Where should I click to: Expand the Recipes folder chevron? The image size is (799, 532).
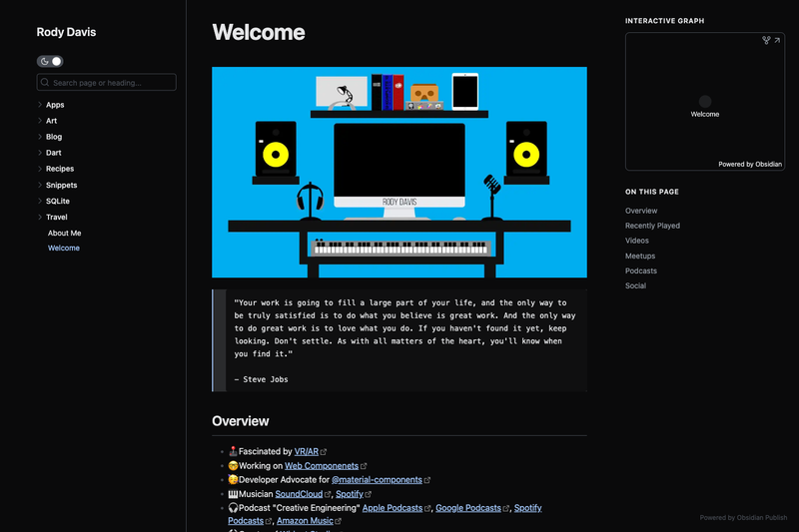(x=40, y=169)
